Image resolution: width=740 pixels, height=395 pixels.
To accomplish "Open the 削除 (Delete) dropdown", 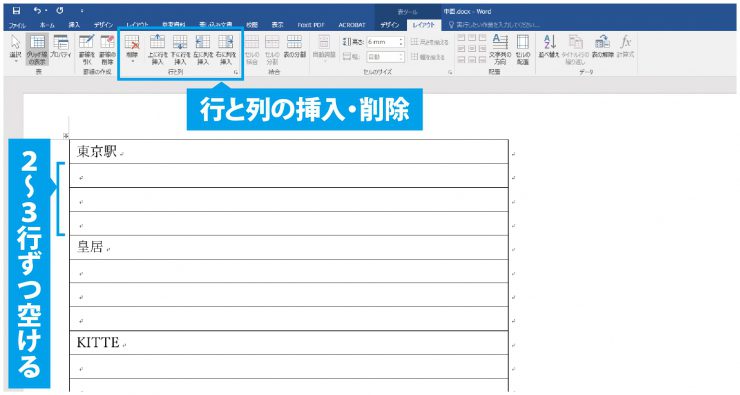I will pos(132,49).
